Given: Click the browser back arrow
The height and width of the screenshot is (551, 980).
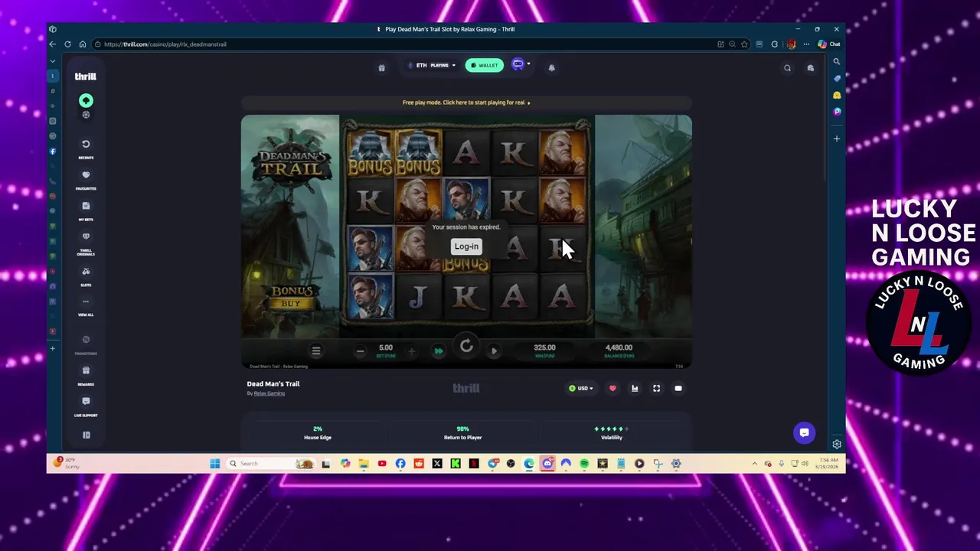Looking at the screenshot, I should (x=53, y=44).
